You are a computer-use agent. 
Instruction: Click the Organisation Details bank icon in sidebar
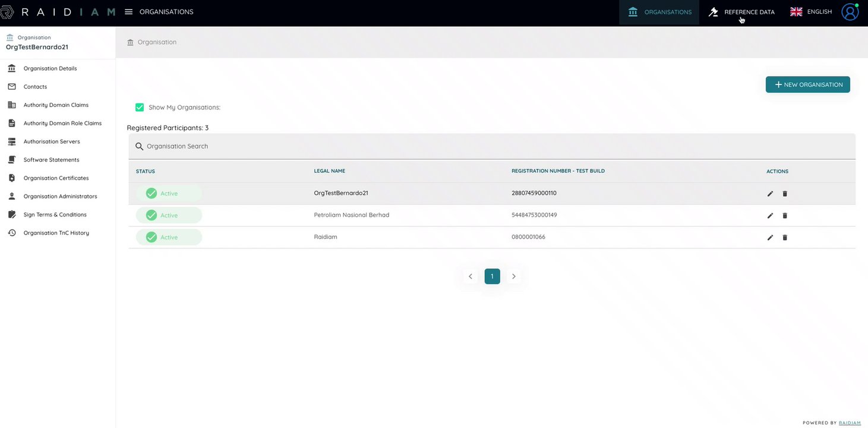click(x=12, y=68)
